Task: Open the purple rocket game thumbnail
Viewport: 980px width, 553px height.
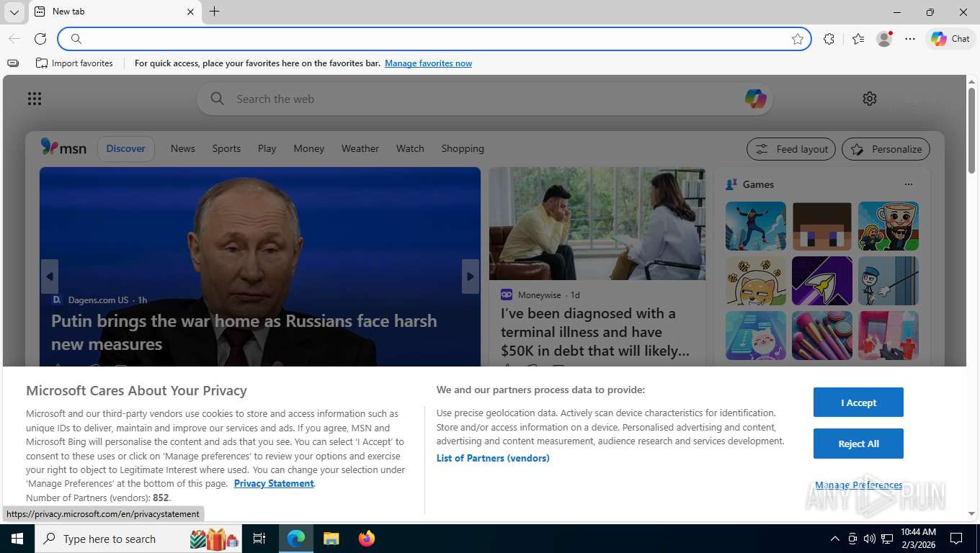Action: (x=822, y=281)
